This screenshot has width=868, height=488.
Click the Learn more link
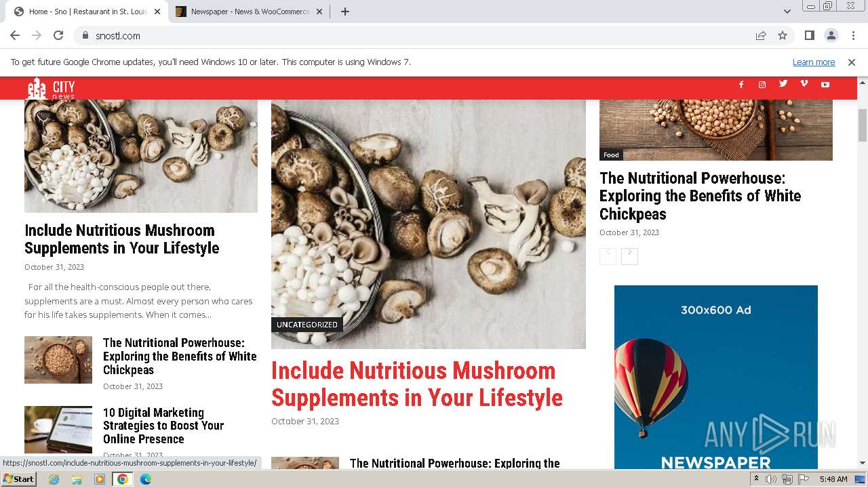coord(814,62)
